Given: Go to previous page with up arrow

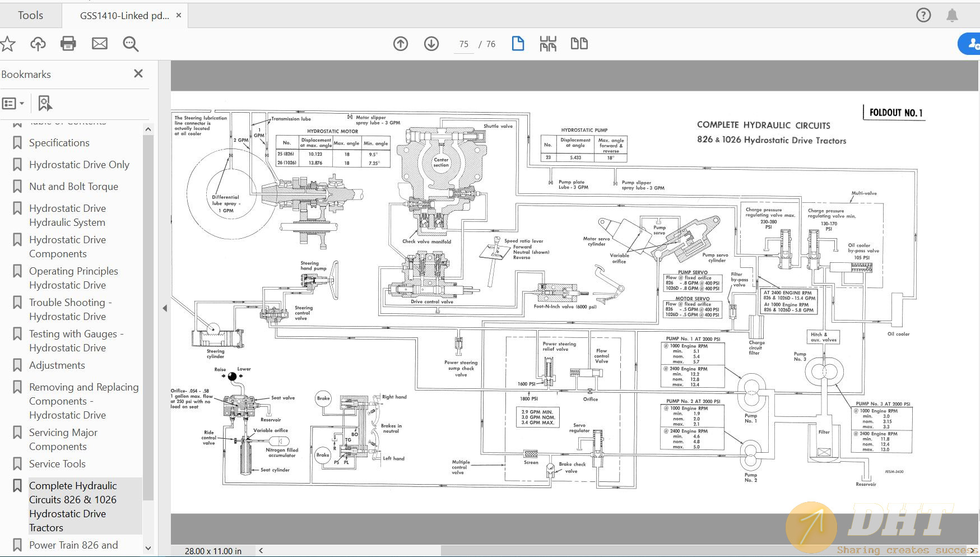Looking at the screenshot, I should [x=401, y=44].
